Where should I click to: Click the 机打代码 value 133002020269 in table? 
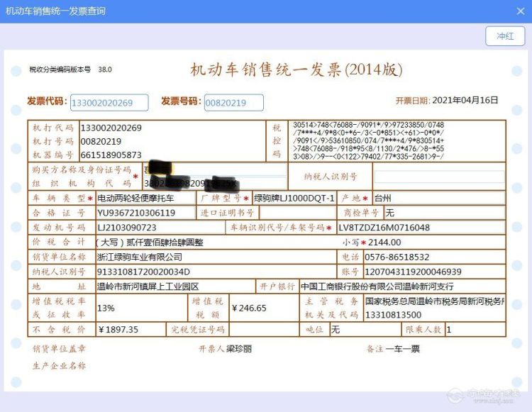[x=111, y=128]
